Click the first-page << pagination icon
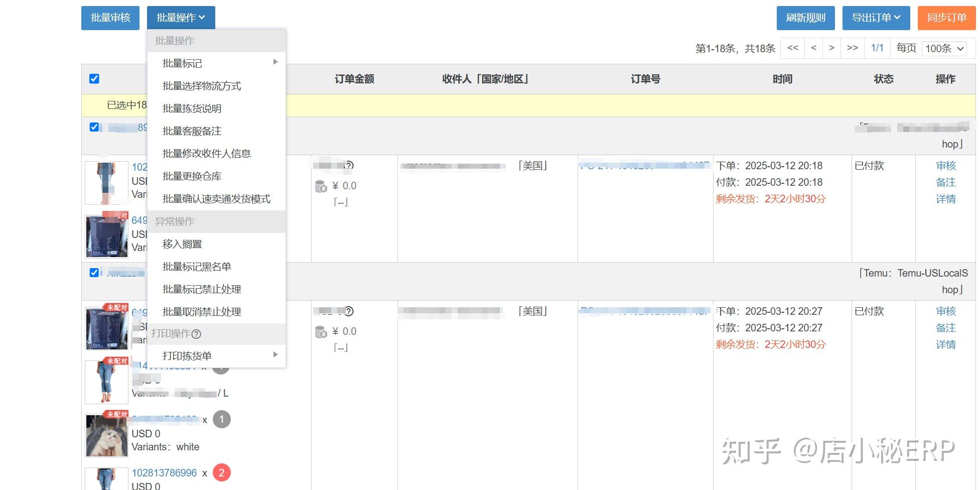This screenshot has width=980, height=490. pos(792,48)
